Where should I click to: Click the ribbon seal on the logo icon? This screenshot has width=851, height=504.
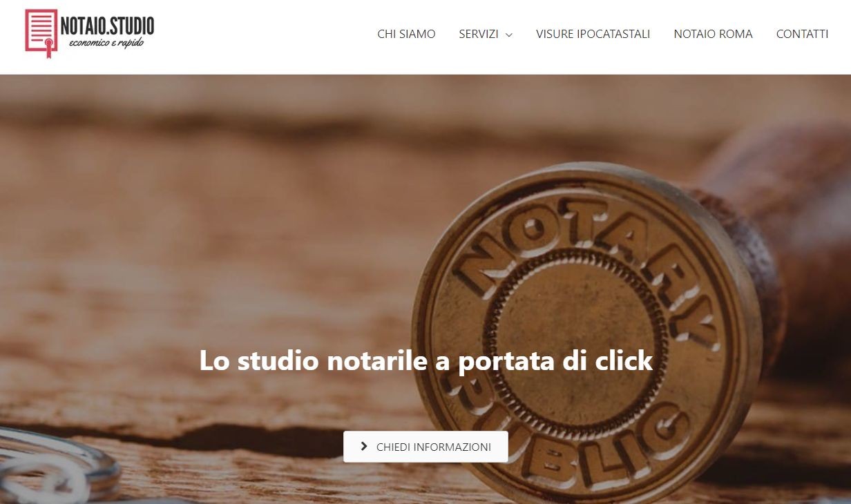(x=48, y=47)
